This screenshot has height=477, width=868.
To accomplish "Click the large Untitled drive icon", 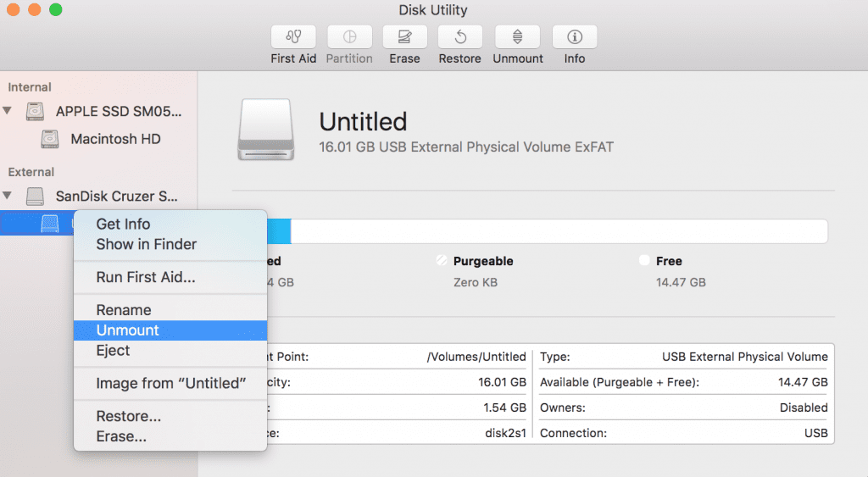I will click(x=266, y=130).
